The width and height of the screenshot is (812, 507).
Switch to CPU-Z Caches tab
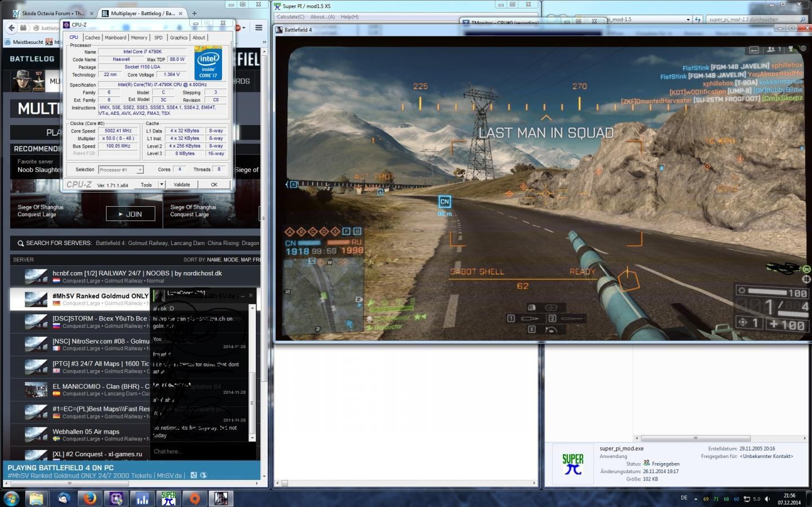tap(92, 38)
